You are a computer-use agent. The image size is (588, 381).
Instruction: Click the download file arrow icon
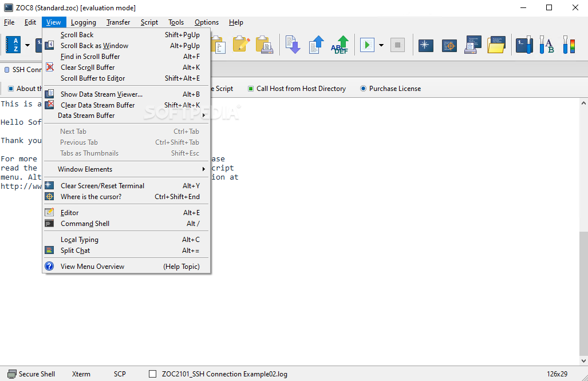pyautogui.click(x=293, y=45)
